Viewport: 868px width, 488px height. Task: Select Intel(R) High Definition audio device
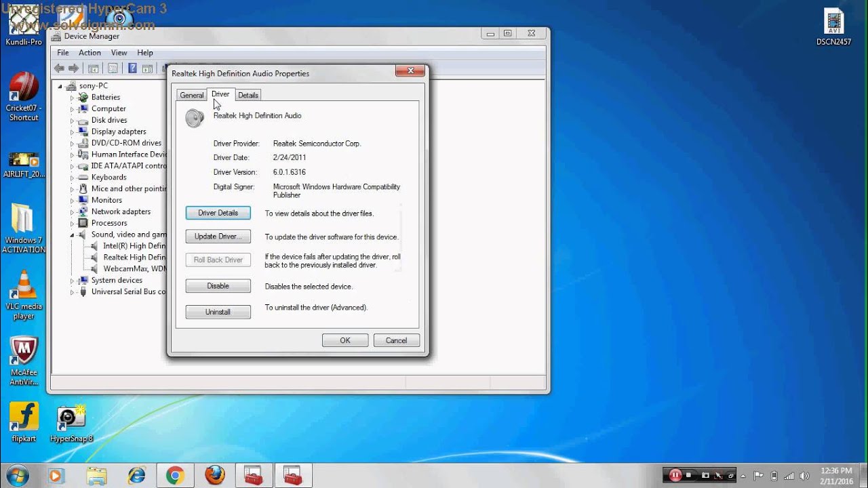click(x=134, y=246)
